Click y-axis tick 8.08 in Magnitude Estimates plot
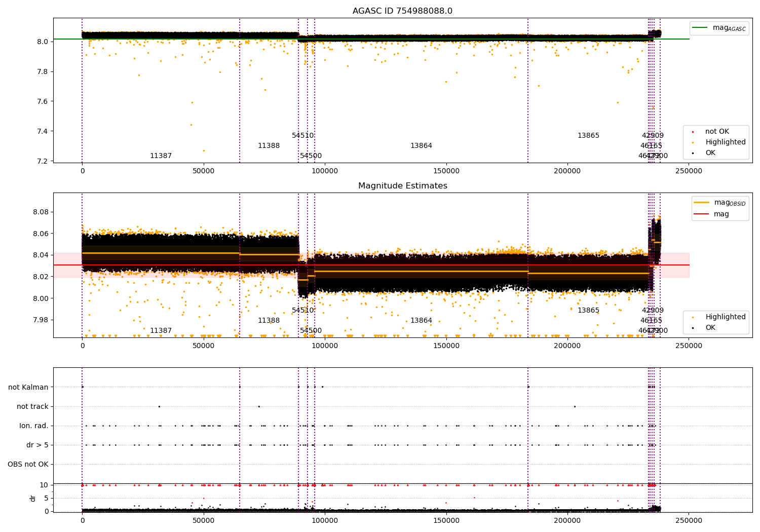The width and height of the screenshot is (760, 532). [40, 212]
